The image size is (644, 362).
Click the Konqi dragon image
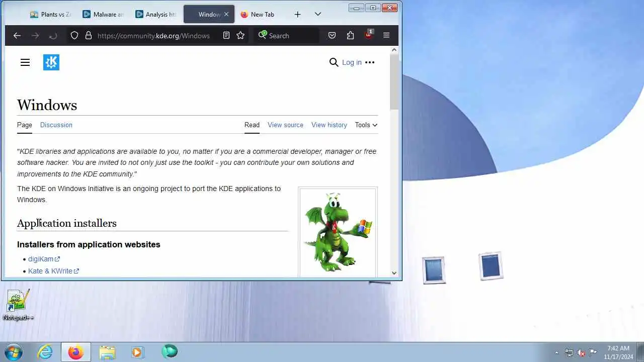[338, 232]
